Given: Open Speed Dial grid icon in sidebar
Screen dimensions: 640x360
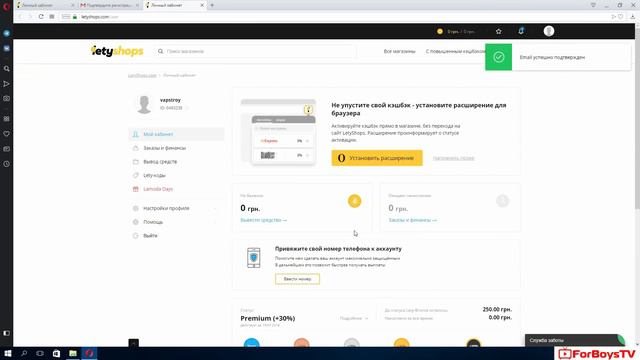Looking at the screenshot, I should 7,119.
